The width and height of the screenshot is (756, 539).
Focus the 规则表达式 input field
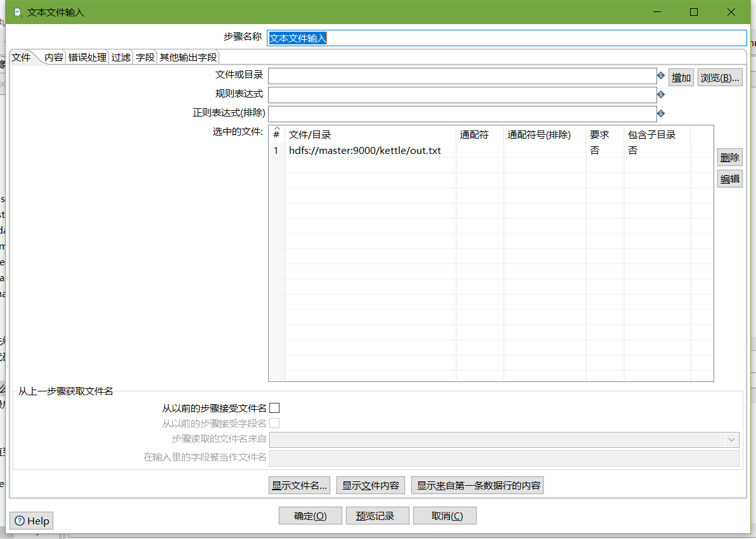(x=463, y=95)
